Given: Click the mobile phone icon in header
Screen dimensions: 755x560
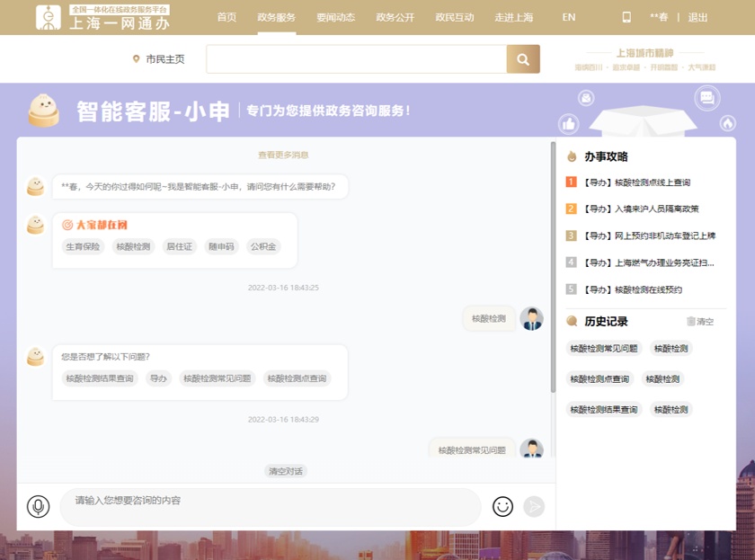Looking at the screenshot, I should (x=626, y=17).
